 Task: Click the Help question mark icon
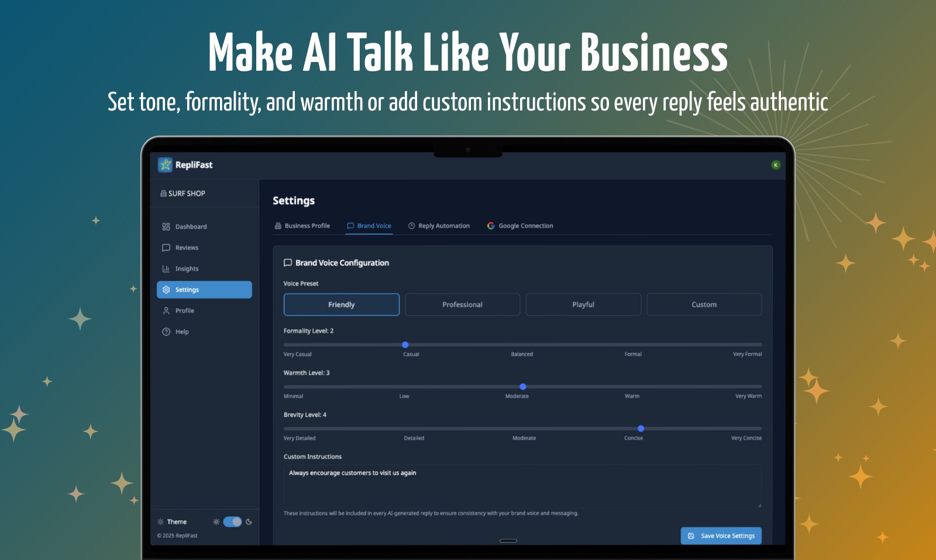point(166,332)
